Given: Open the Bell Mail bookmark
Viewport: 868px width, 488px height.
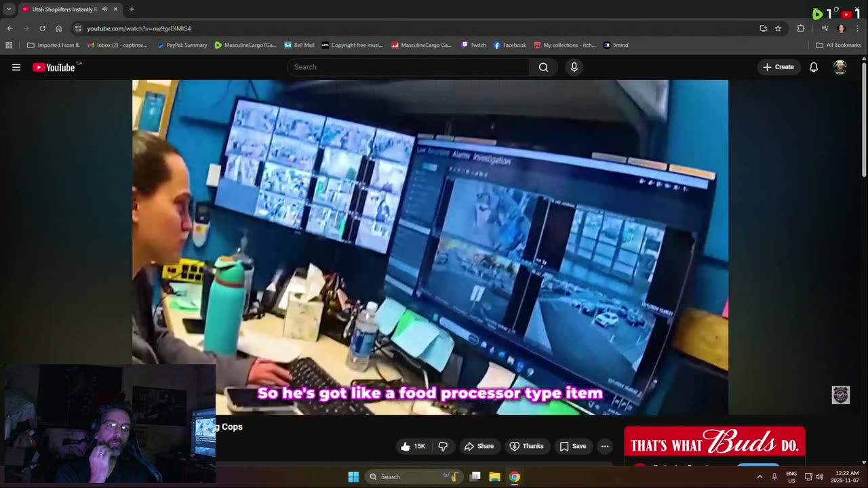Looking at the screenshot, I should (299, 45).
